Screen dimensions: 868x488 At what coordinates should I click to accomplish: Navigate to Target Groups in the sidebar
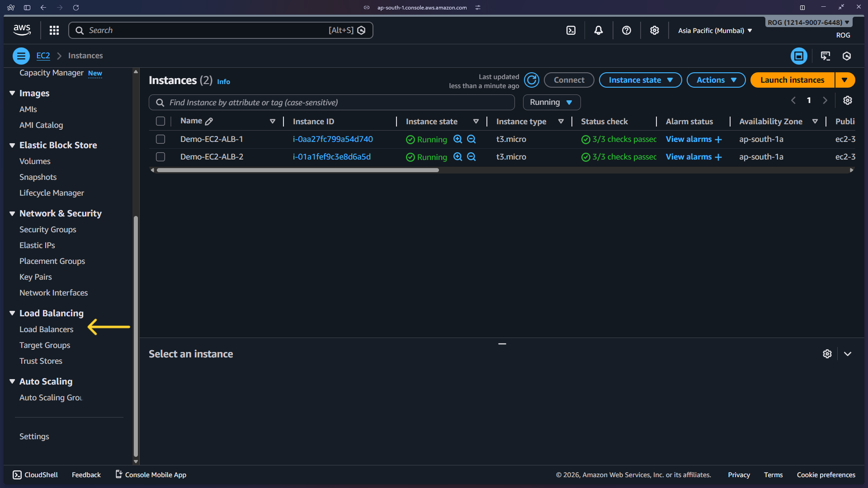[45, 345]
